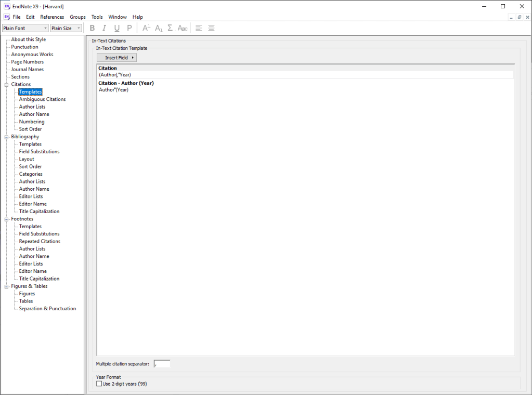
Task: Open the Plain Size dropdown
Action: [66, 28]
